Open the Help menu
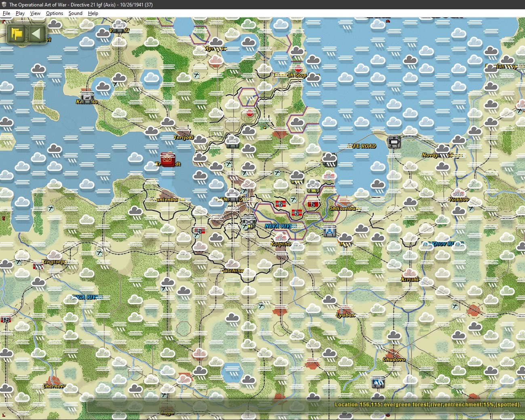525x420 pixels. (93, 13)
